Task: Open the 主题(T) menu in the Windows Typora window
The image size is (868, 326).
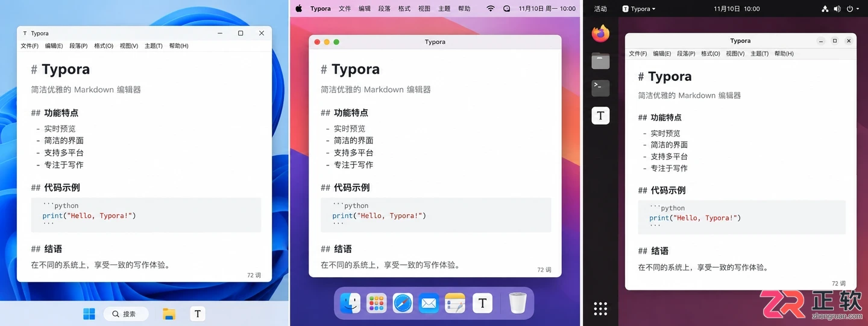Action: click(154, 46)
